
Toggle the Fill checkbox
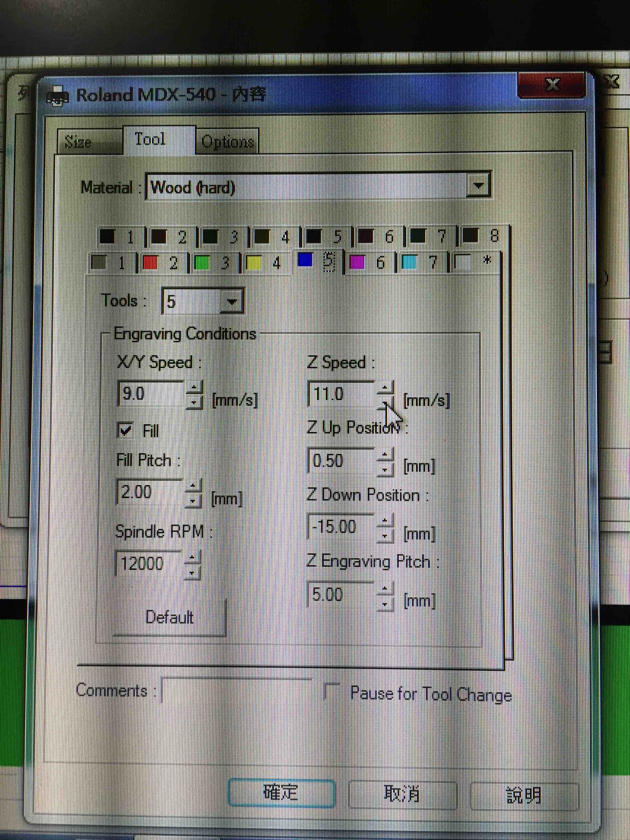point(125,430)
